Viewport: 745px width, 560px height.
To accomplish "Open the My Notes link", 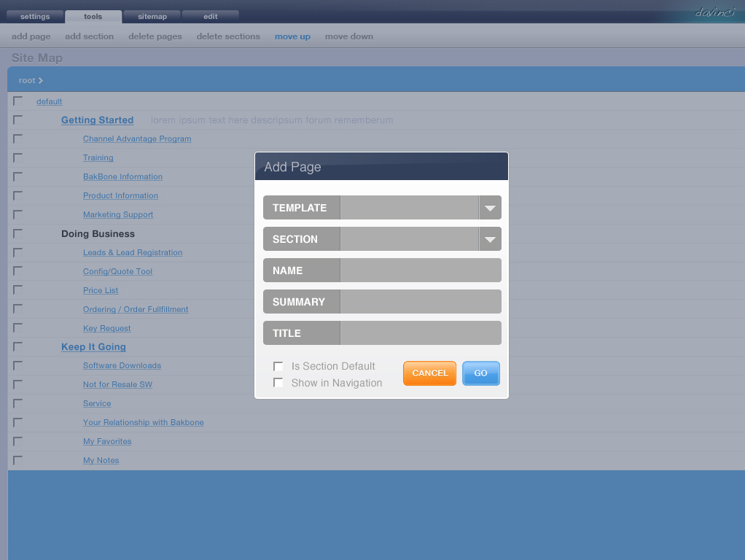I will pos(101,460).
